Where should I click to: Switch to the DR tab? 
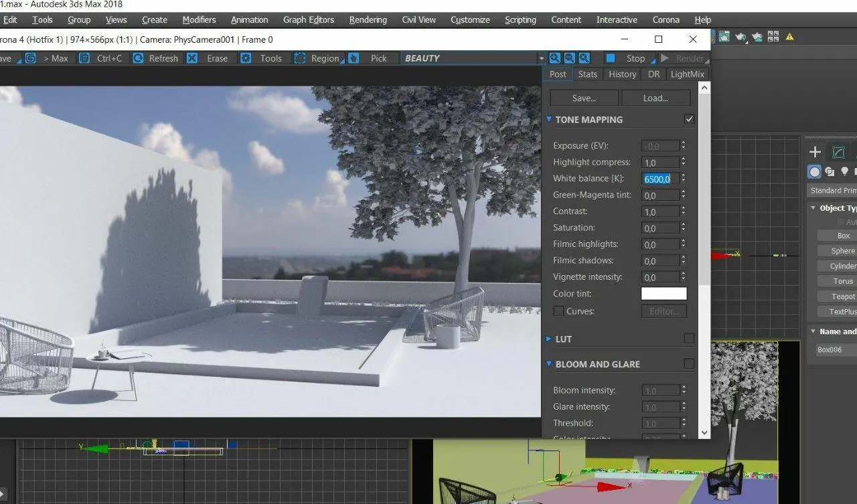[653, 74]
